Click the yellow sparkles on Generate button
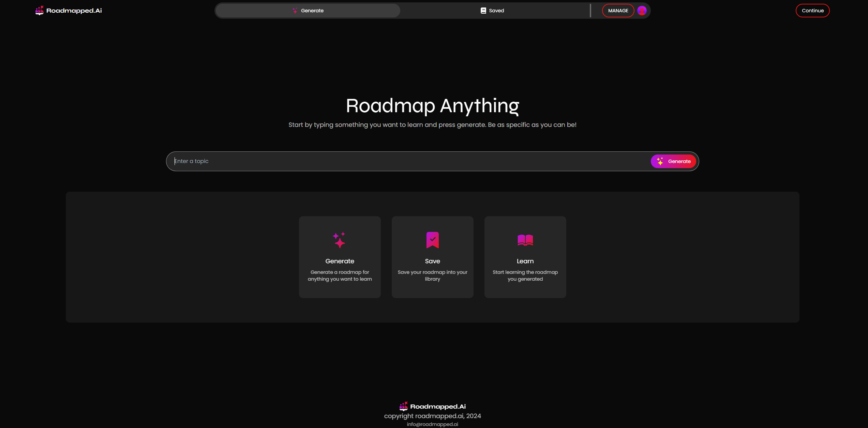This screenshot has height=428, width=868. click(660, 161)
